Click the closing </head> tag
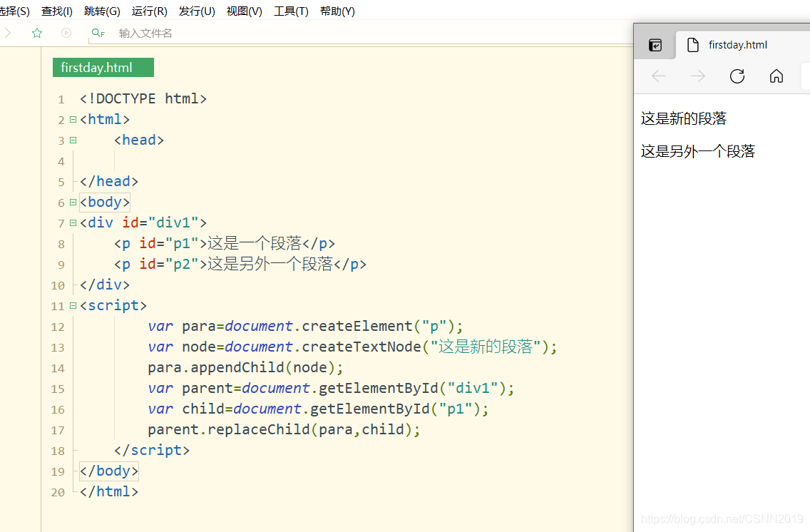 coord(109,181)
